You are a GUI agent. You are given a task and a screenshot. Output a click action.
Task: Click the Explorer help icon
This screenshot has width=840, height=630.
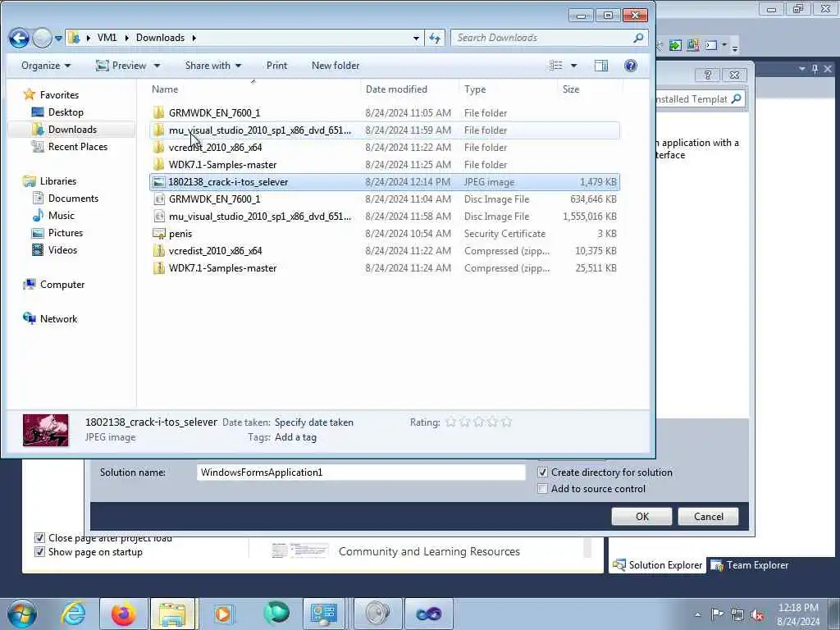631,66
